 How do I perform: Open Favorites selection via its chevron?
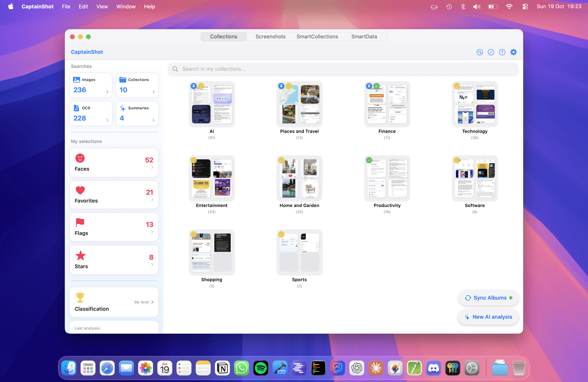click(x=152, y=199)
